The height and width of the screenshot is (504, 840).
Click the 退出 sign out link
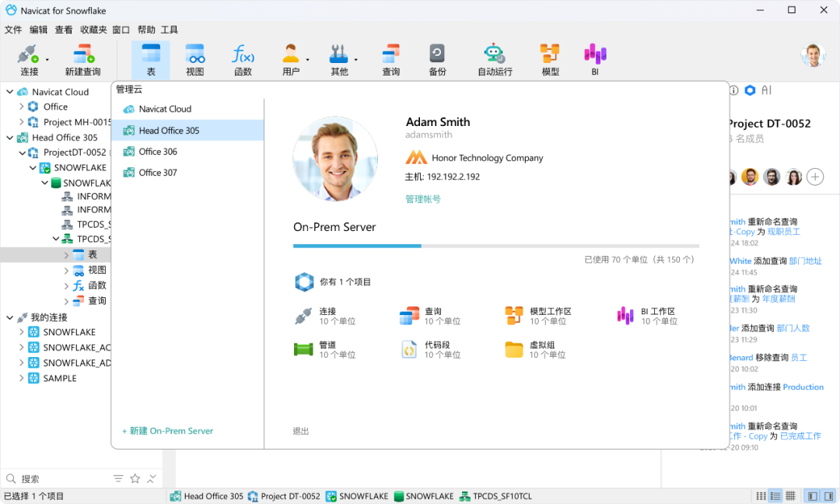click(x=300, y=431)
